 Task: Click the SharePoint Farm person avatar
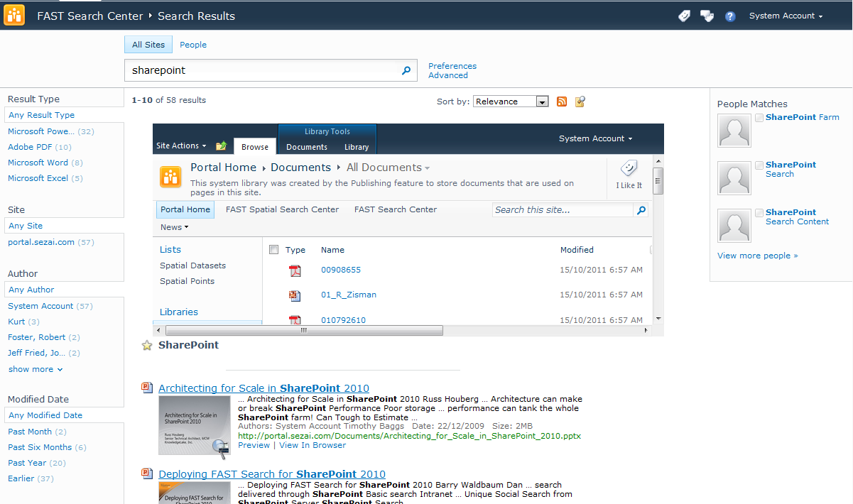tap(734, 131)
